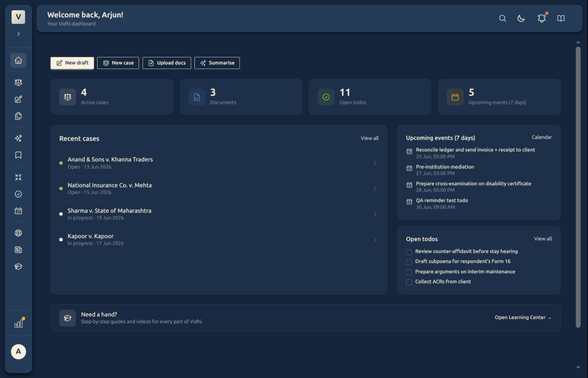
Task: Open Pre-institution mediation event
Action: point(479,170)
